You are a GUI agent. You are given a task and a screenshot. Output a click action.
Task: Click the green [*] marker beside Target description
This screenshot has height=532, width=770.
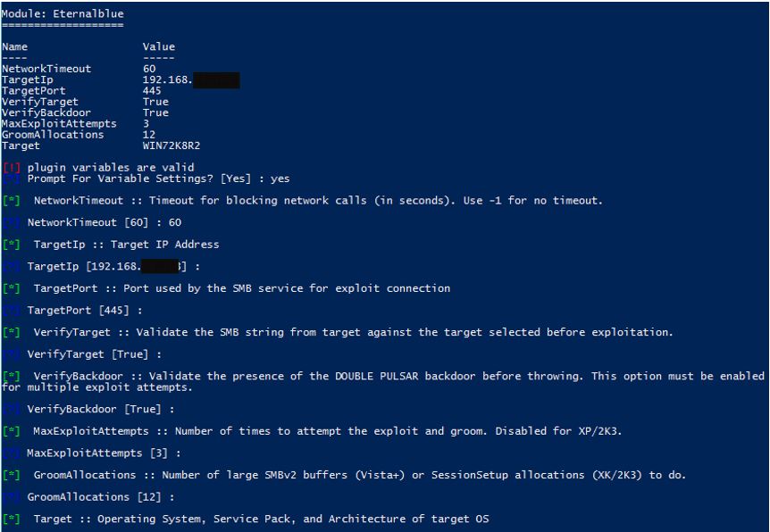(x=12, y=520)
